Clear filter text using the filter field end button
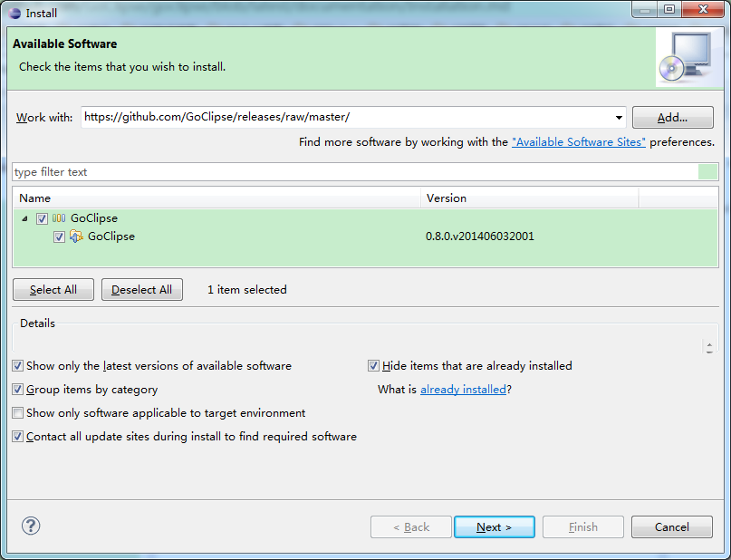The width and height of the screenshot is (731, 560). [x=707, y=172]
